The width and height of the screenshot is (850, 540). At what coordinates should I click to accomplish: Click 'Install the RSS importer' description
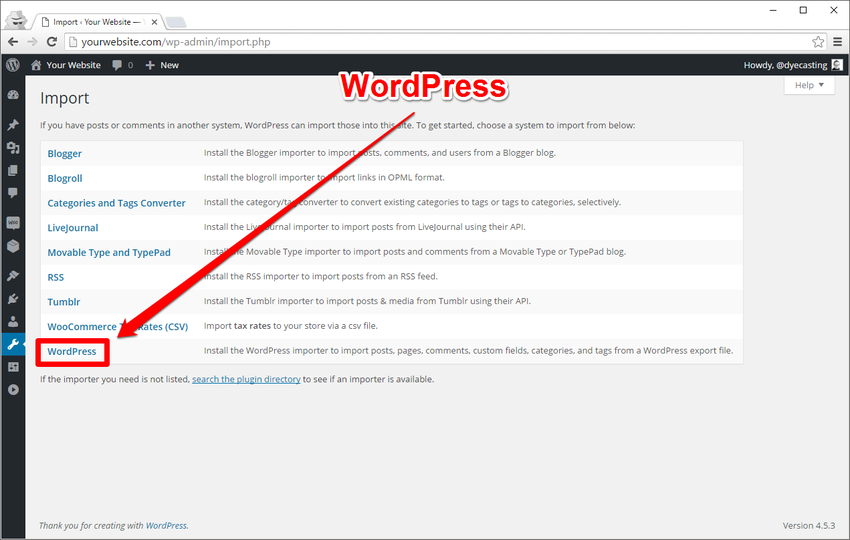[321, 277]
